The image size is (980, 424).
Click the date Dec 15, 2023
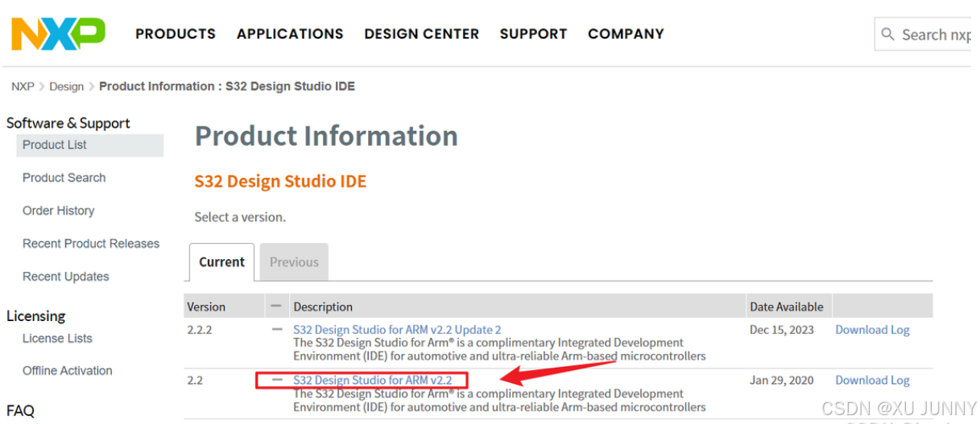[x=782, y=330]
